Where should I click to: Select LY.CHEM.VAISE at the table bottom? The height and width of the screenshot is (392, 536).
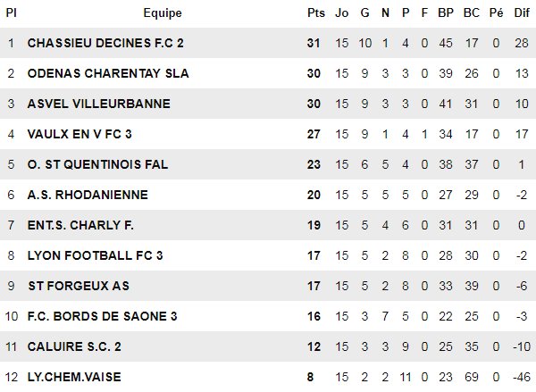click(74, 377)
